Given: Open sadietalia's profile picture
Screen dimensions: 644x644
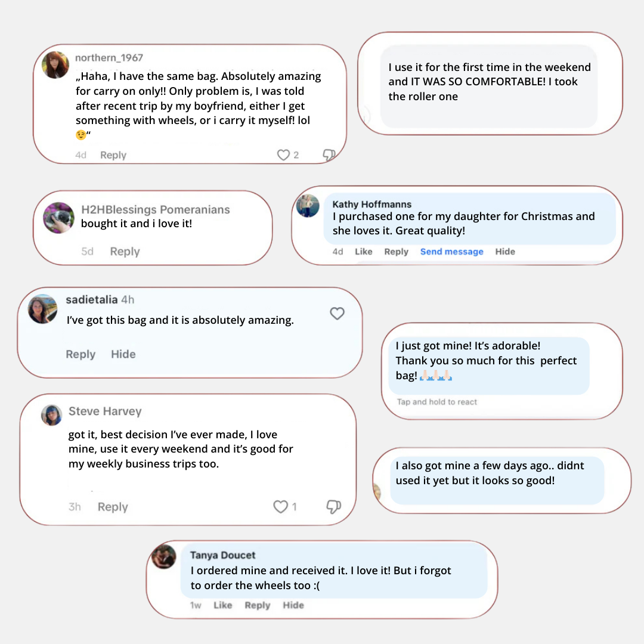Looking at the screenshot, I should [x=43, y=309].
